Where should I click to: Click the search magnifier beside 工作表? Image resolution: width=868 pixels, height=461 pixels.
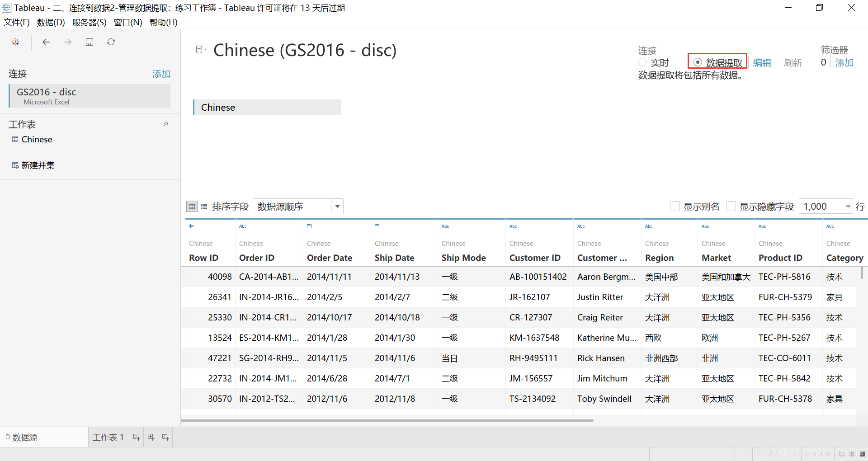click(166, 124)
